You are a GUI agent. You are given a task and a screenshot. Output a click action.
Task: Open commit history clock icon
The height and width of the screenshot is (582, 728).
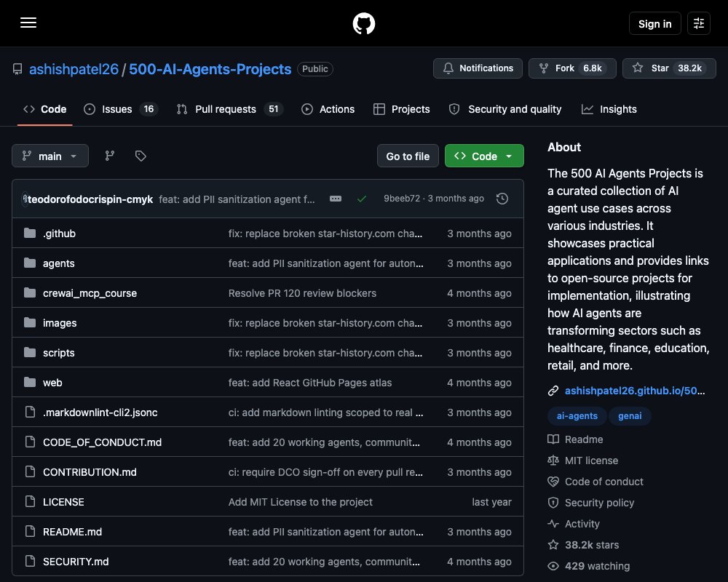point(502,199)
